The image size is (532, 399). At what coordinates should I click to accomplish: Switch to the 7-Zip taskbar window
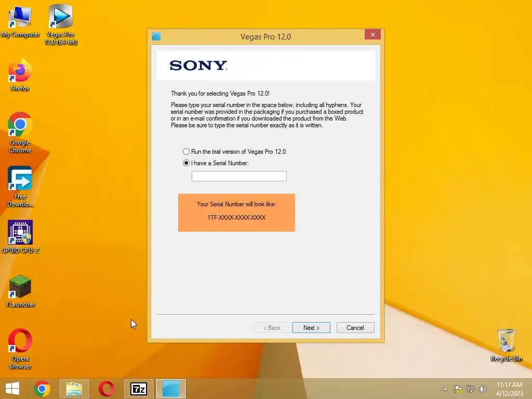coord(138,389)
